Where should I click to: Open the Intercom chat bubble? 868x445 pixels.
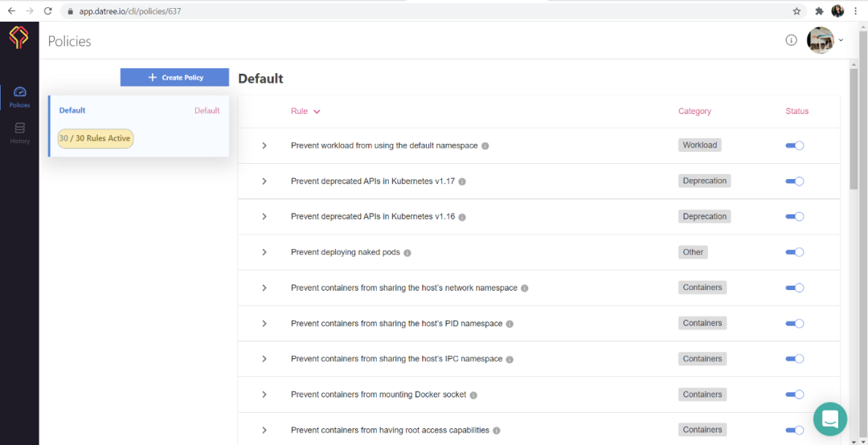coord(829,419)
